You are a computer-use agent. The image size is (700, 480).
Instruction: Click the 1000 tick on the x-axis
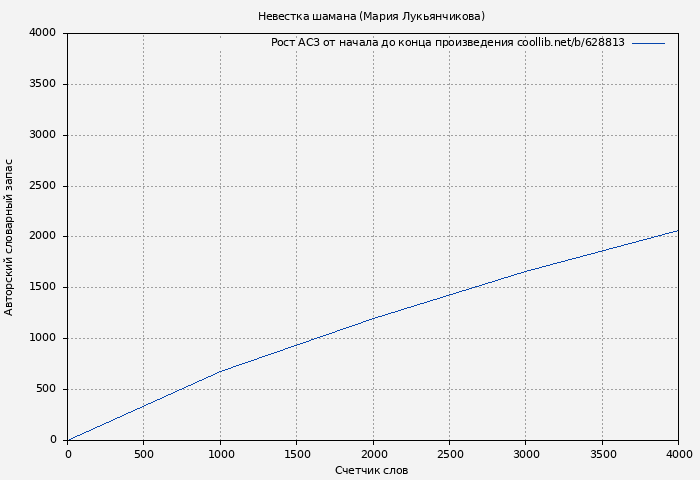click(x=220, y=454)
